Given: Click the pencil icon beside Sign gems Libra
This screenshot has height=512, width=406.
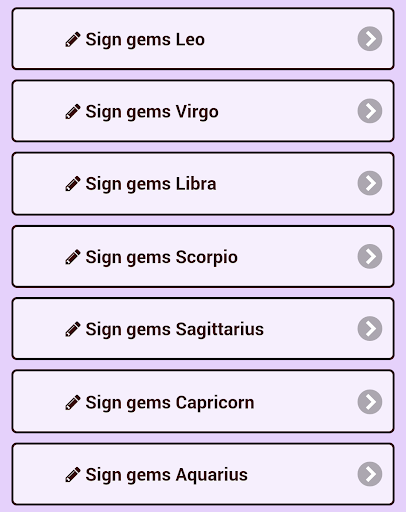Looking at the screenshot, I should (73, 184).
